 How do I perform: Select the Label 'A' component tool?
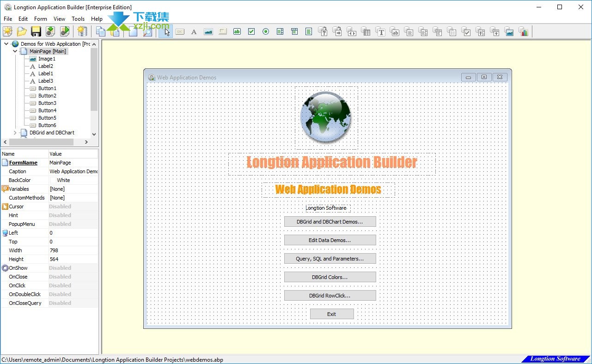[194, 31]
